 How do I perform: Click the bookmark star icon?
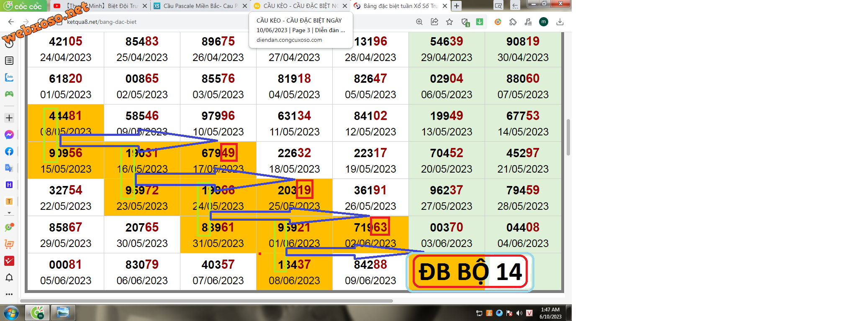pyautogui.click(x=449, y=22)
